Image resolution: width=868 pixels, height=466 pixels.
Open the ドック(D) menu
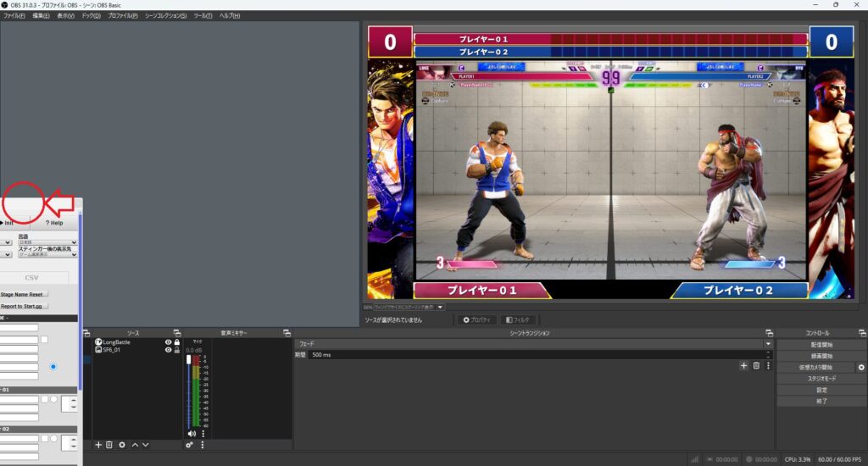[92, 15]
